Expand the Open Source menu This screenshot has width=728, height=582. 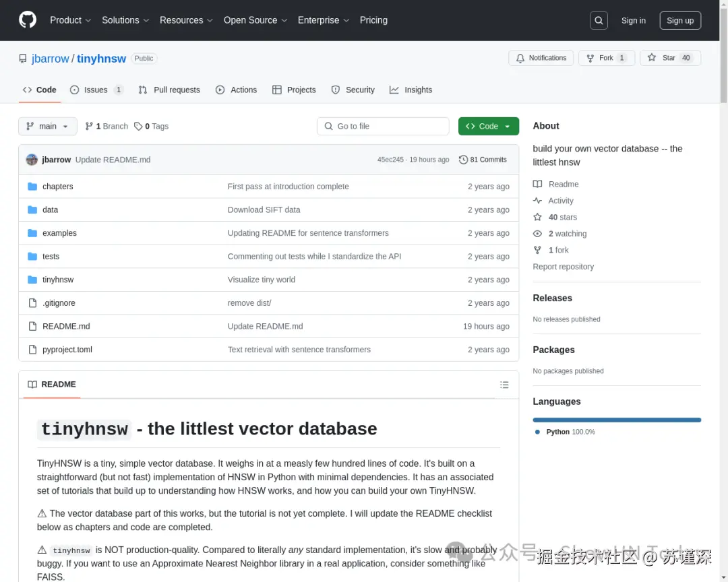(x=255, y=20)
